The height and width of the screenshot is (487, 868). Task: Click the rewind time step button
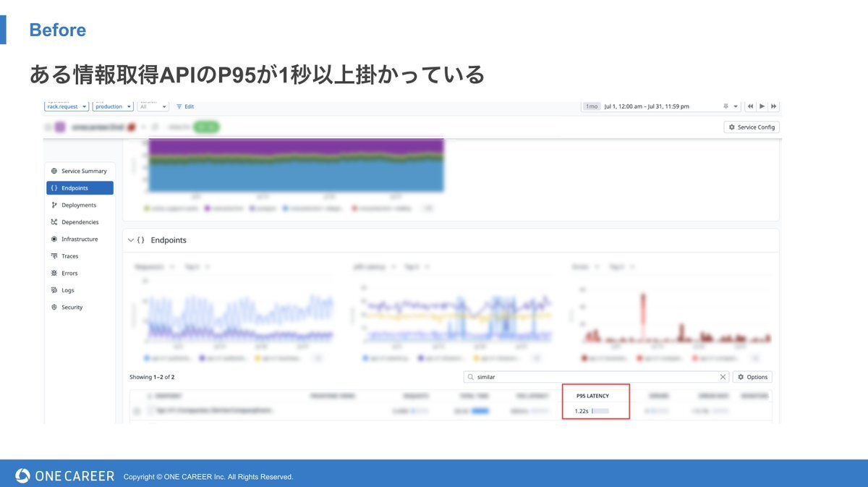pos(750,106)
